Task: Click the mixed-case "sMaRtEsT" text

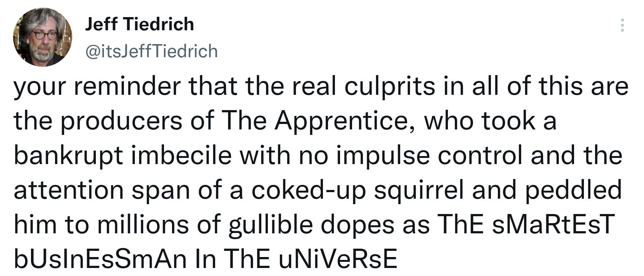Action: pyautogui.click(x=553, y=224)
